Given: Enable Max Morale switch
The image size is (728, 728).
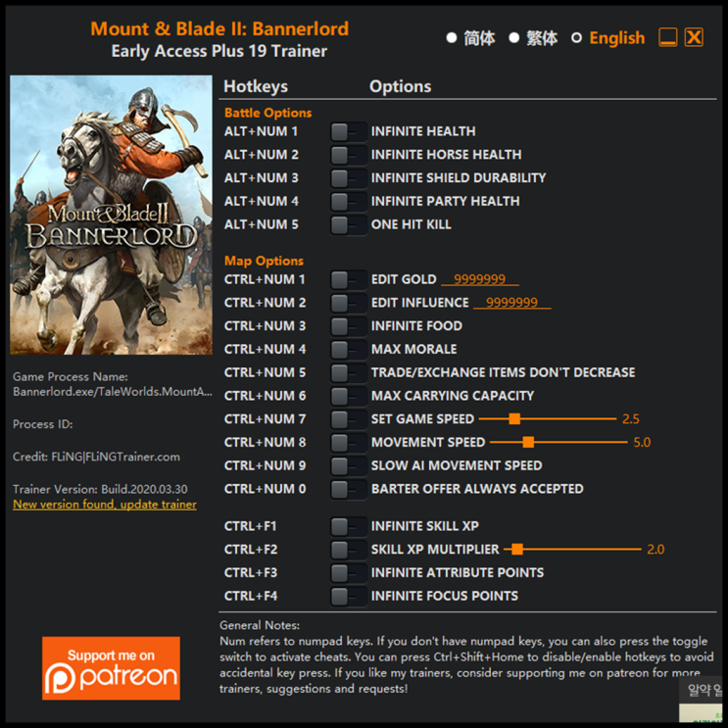Looking at the screenshot, I should click(348, 350).
